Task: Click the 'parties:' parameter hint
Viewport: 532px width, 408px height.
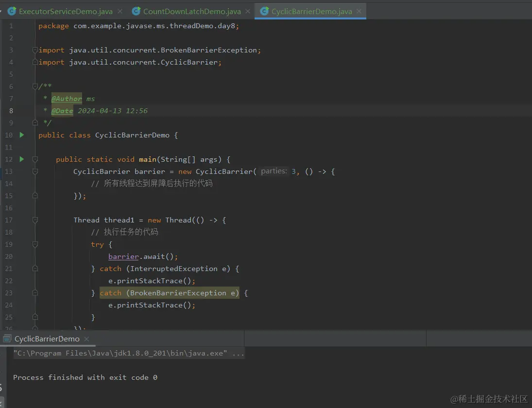Action: point(274,171)
